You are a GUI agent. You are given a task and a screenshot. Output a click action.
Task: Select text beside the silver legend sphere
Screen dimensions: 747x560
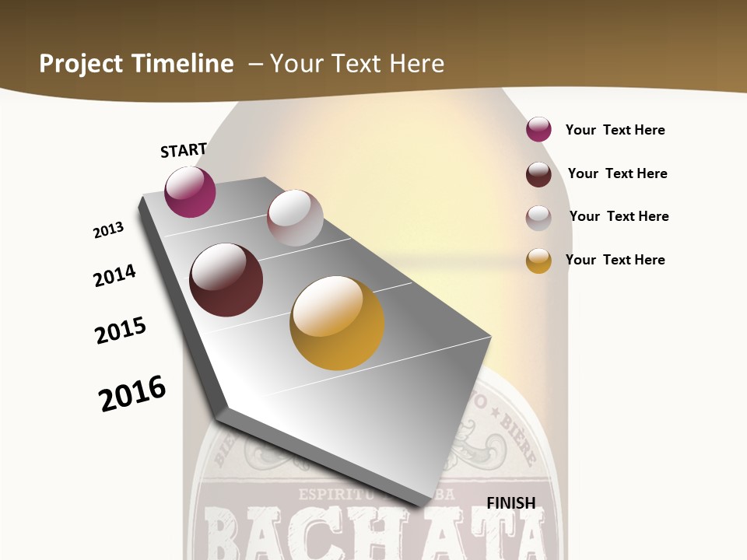[x=619, y=216]
